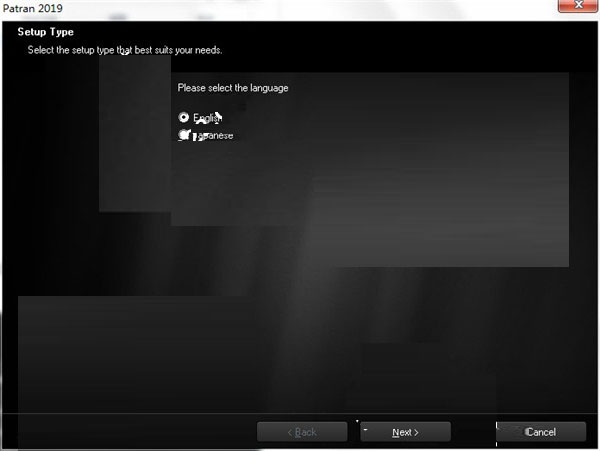The width and height of the screenshot is (600, 451).
Task: Go to the previous step with Back
Action: tap(302, 432)
